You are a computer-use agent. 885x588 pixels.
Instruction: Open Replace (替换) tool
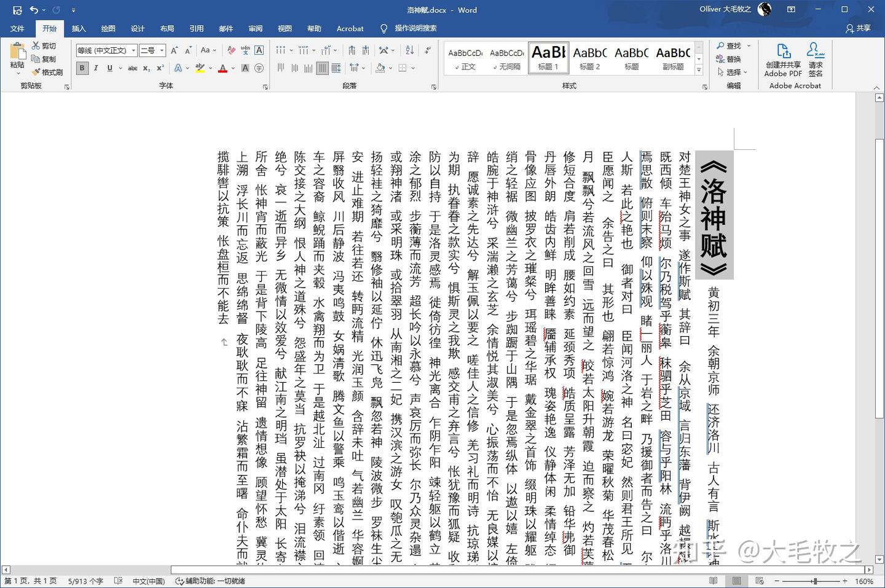[x=729, y=59]
